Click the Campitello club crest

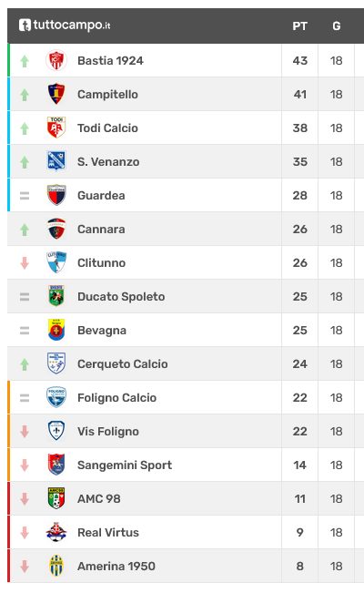tap(56, 94)
